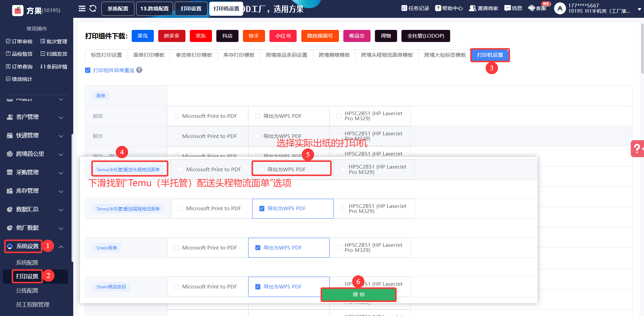This screenshot has width=644, height=316.
Task: Switch to 面单打印模板 tab
Action: [x=149, y=55]
